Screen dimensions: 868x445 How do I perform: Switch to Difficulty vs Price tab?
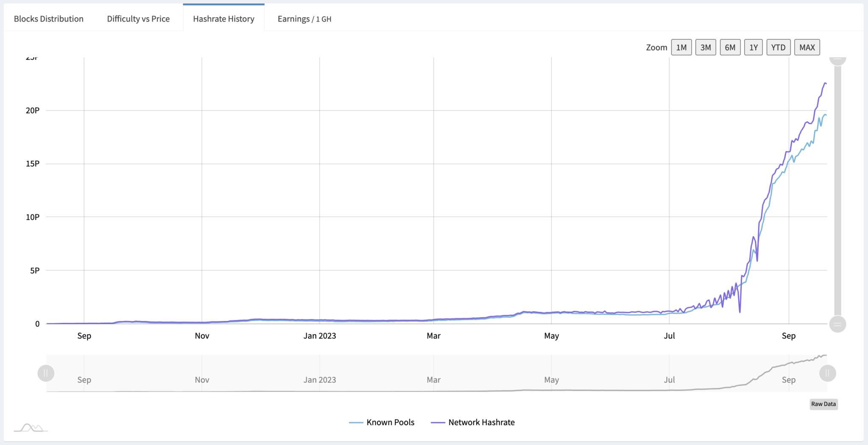pos(138,19)
